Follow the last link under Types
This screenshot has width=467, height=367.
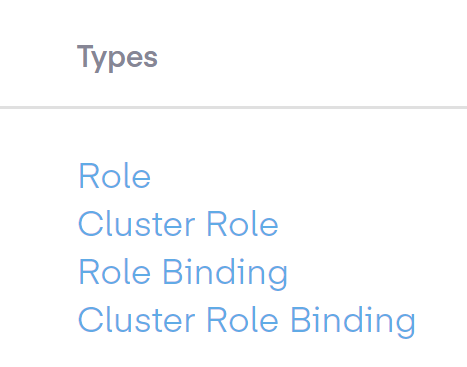point(247,320)
